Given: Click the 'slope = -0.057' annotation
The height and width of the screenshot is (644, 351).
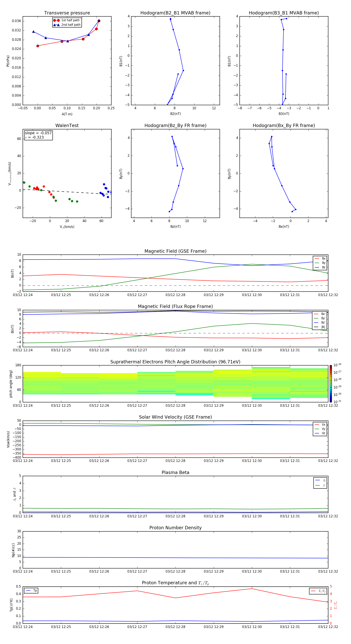Looking at the screenshot, I should click(38, 133).
